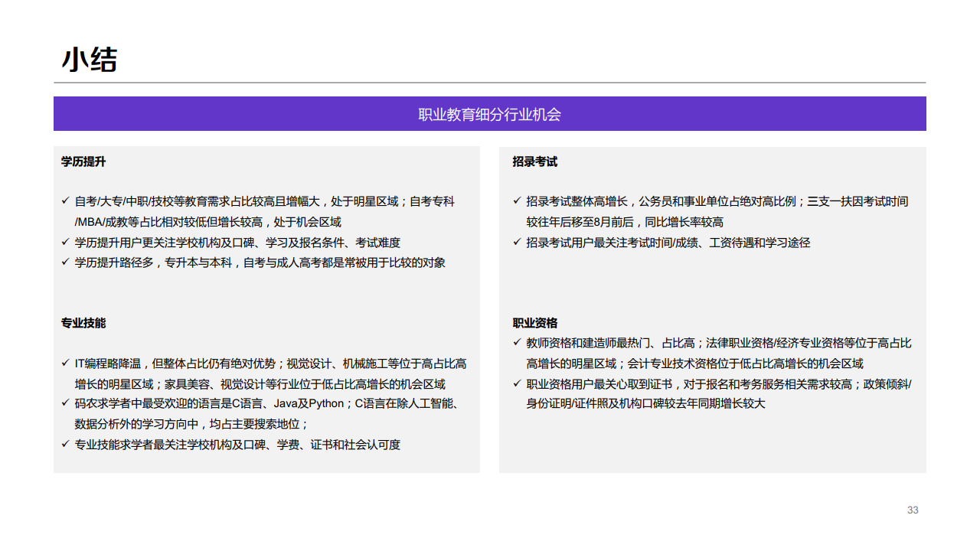Click the checkmark before 学历提升路径多 bullet
The image size is (980, 551).
click(x=64, y=262)
